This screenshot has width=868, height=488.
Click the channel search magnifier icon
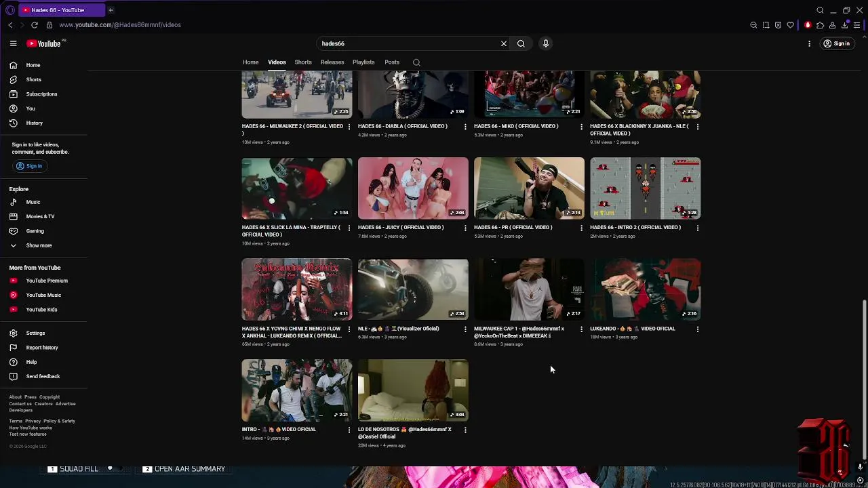pos(416,62)
